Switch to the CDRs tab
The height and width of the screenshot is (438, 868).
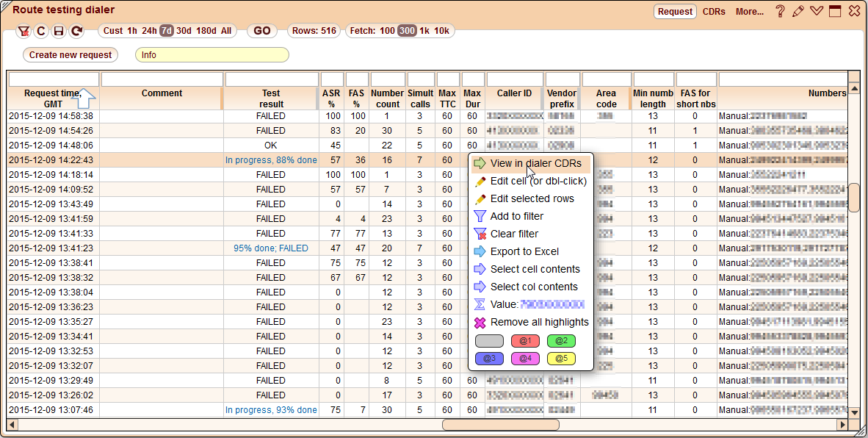[715, 11]
